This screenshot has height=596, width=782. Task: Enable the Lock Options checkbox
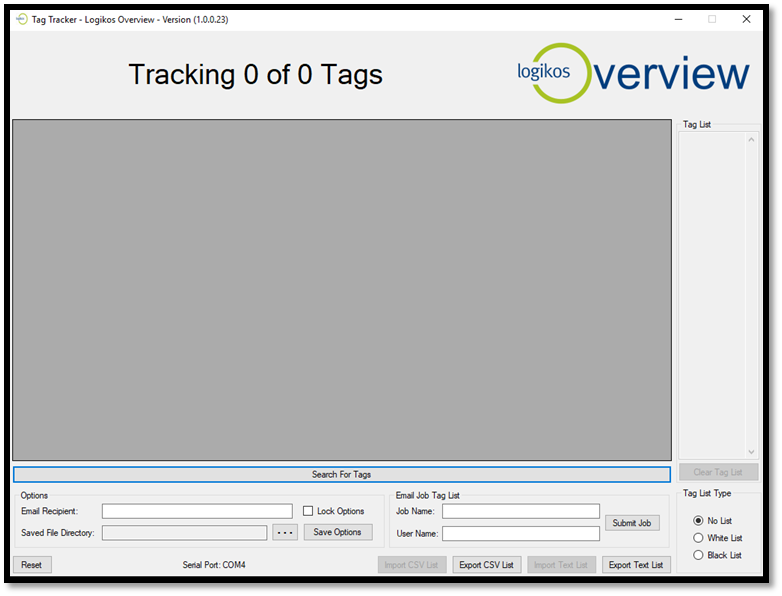(308, 511)
